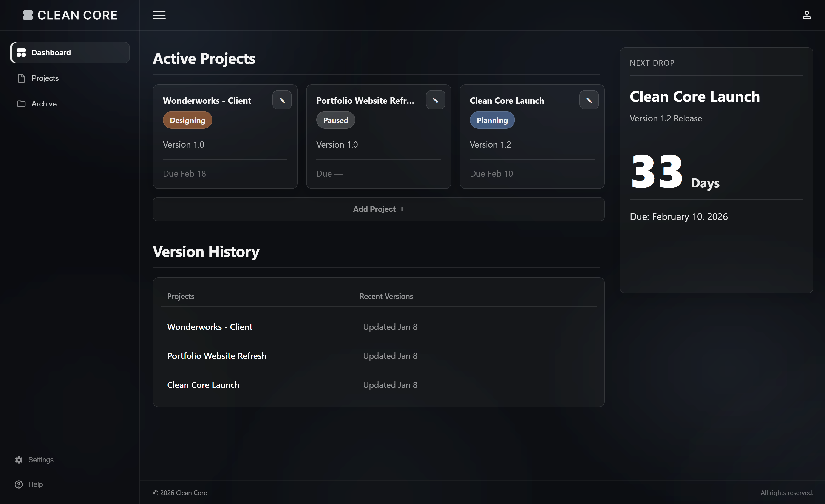
Task: Expand the Archive sidebar entry
Action: [x=43, y=104]
